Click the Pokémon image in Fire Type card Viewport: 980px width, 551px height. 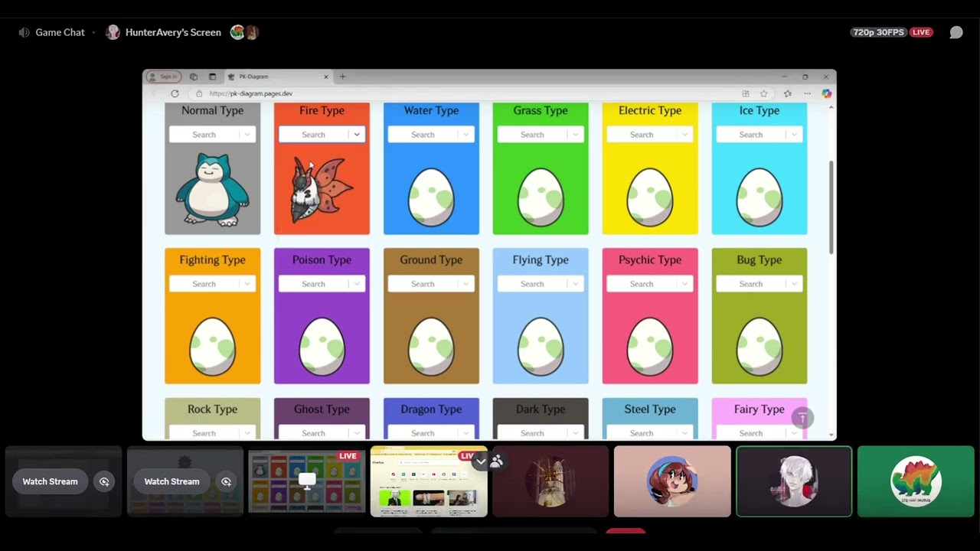[322, 190]
